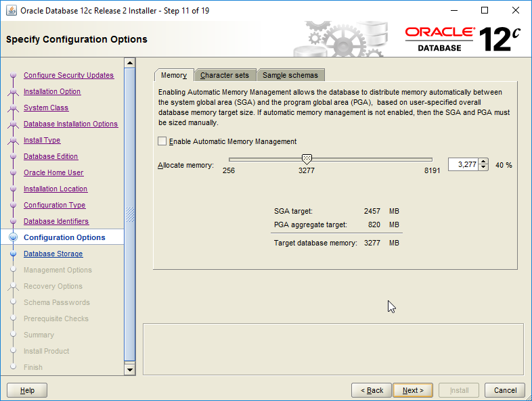Click the Oracle installer Java icon in title bar

(x=12, y=11)
